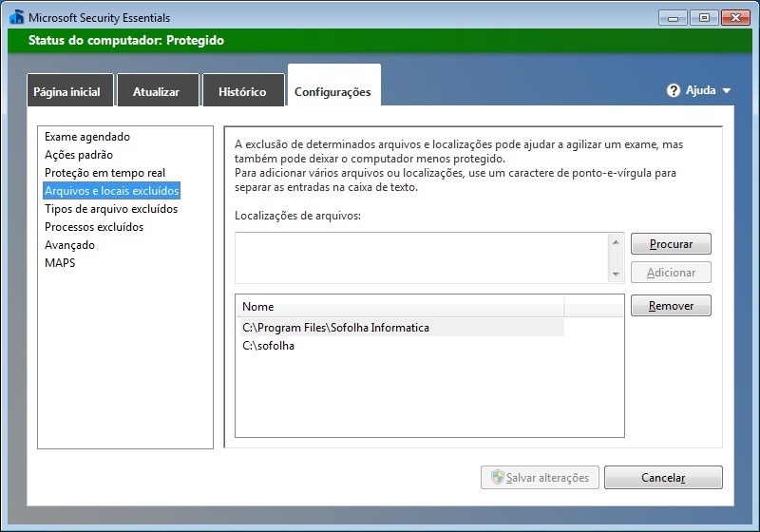The height and width of the screenshot is (532, 760).
Task: Select the MAPS settings entry
Action: click(x=60, y=262)
